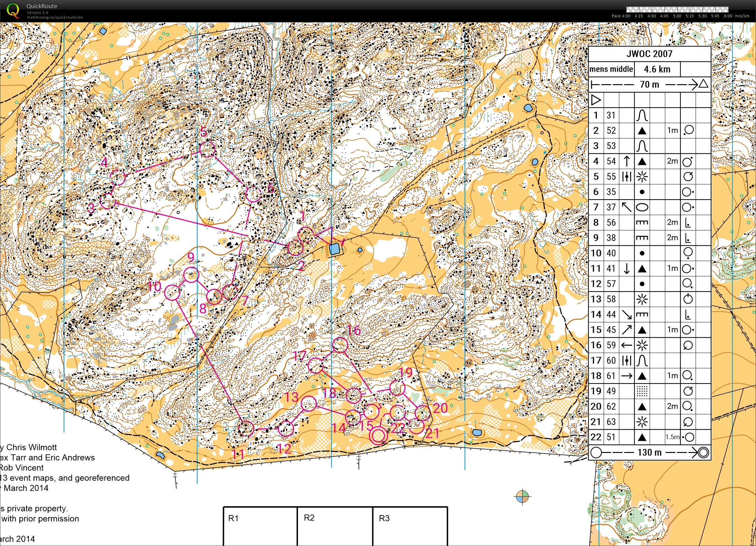
Task: Click the start triangle icon in control sheet
Action: [x=596, y=100]
